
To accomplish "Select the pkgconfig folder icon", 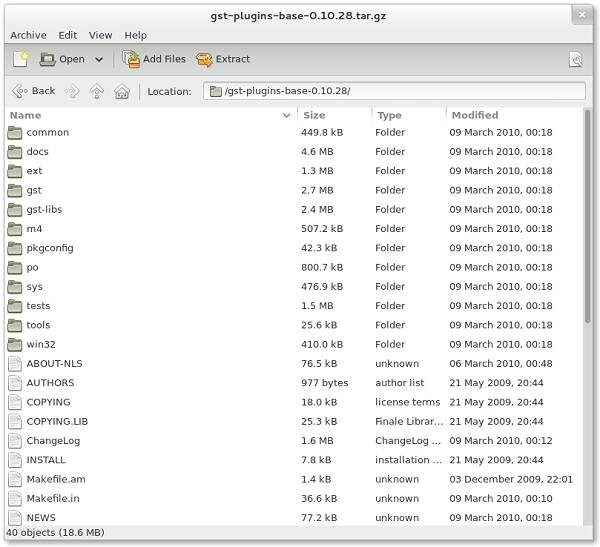I will click(x=15, y=248).
